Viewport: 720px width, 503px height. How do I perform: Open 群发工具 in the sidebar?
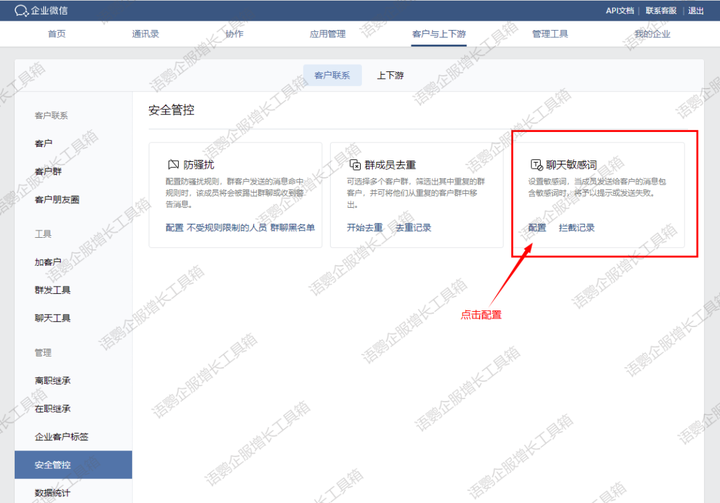52,290
